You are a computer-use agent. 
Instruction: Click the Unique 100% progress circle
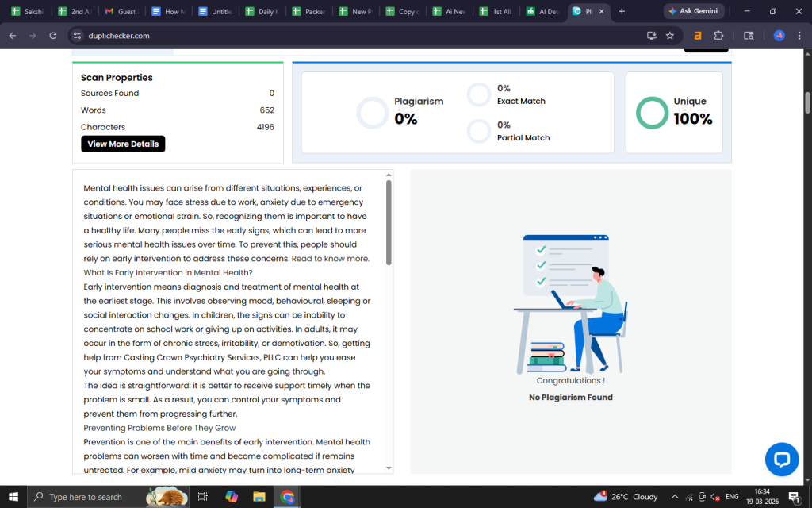click(x=652, y=113)
